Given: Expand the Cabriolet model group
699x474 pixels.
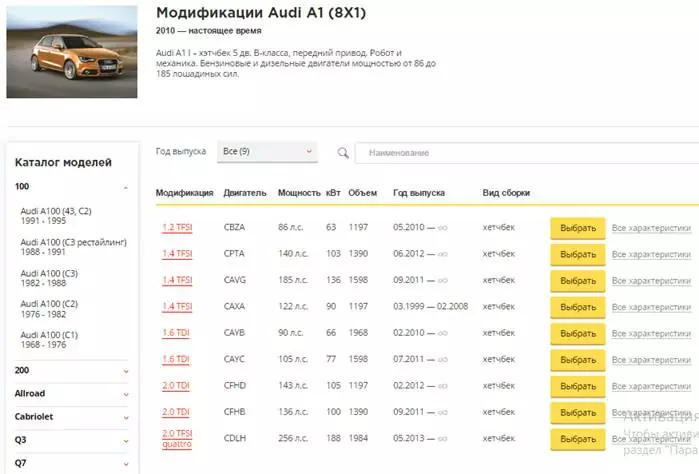Looking at the screenshot, I should [71, 417].
